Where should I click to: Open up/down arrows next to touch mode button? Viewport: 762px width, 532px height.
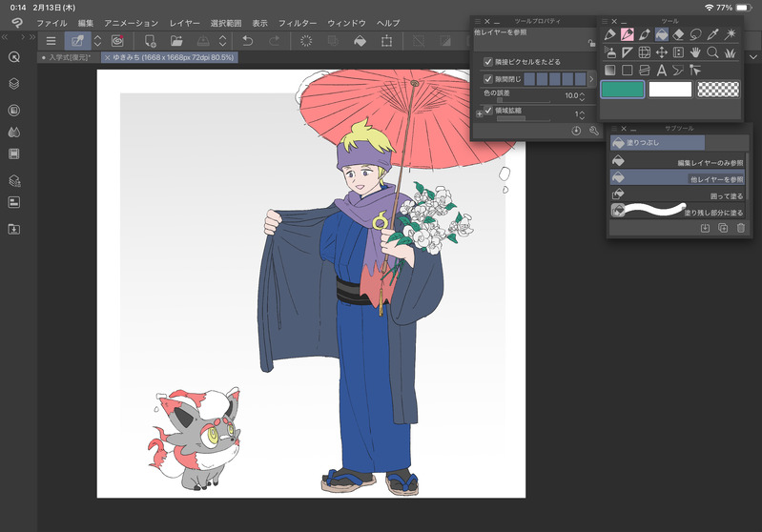coord(97,41)
